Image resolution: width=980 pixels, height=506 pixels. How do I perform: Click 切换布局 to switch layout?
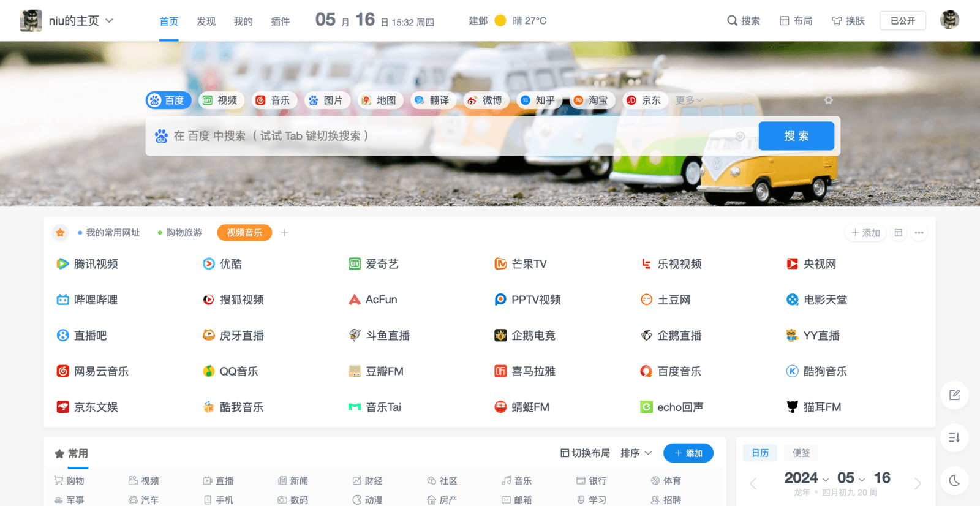click(x=585, y=453)
